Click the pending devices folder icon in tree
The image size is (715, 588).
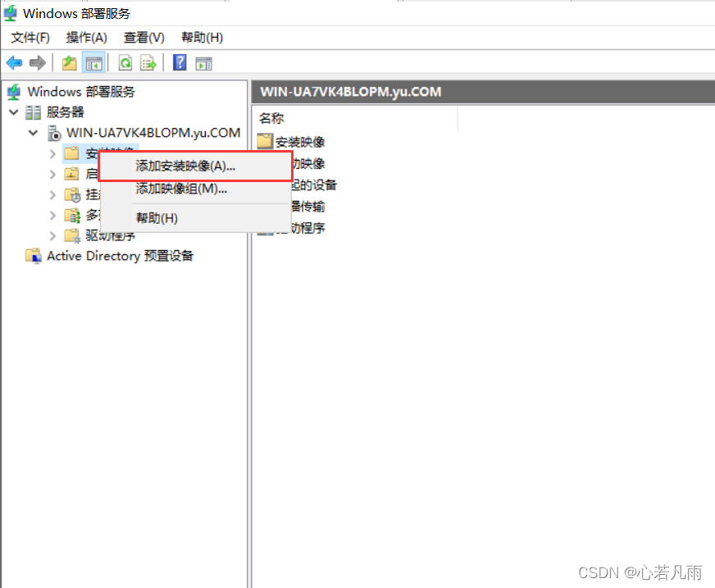[x=72, y=195]
